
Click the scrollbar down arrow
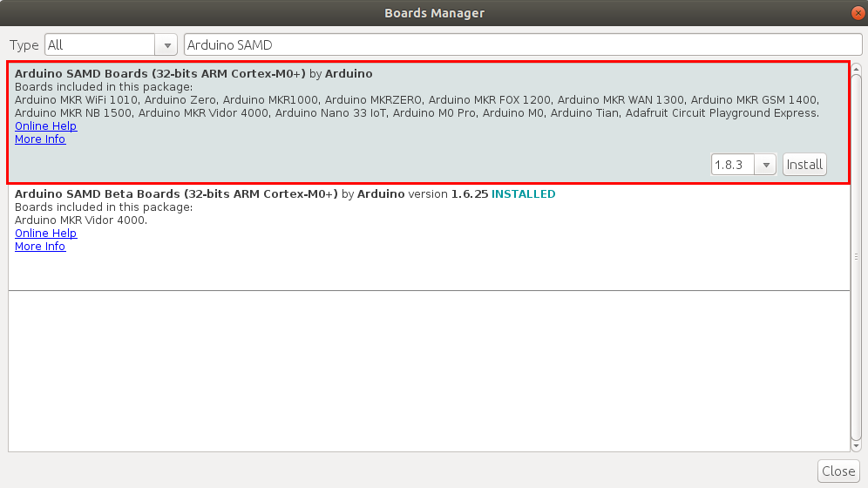point(856,446)
